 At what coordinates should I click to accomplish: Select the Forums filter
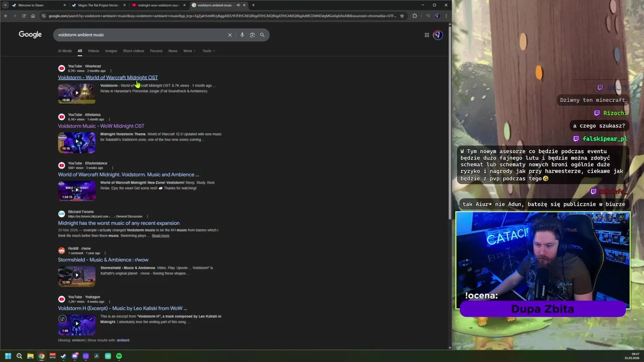tap(156, 51)
